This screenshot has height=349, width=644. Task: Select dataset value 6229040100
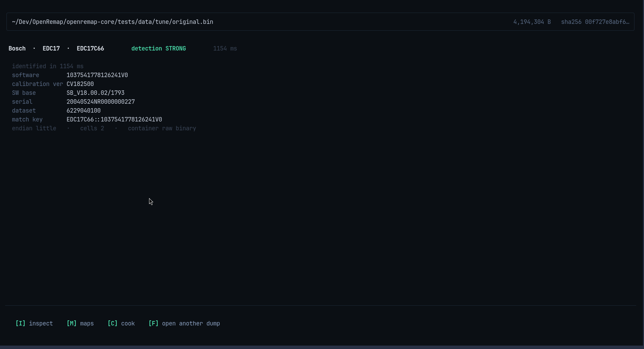point(84,111)
